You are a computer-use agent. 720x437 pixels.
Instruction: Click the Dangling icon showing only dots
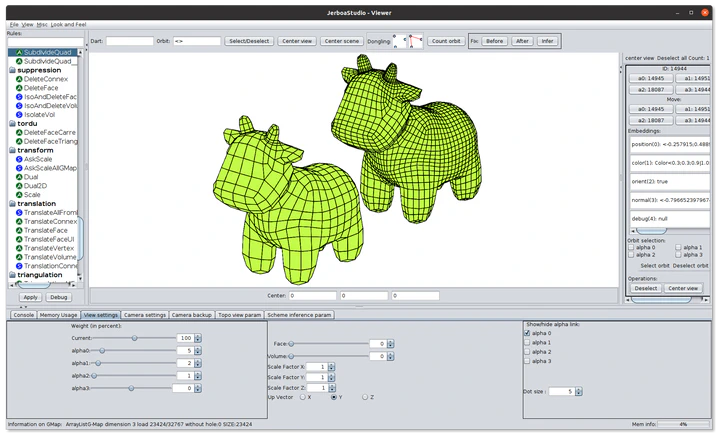[x=399, y=41]
